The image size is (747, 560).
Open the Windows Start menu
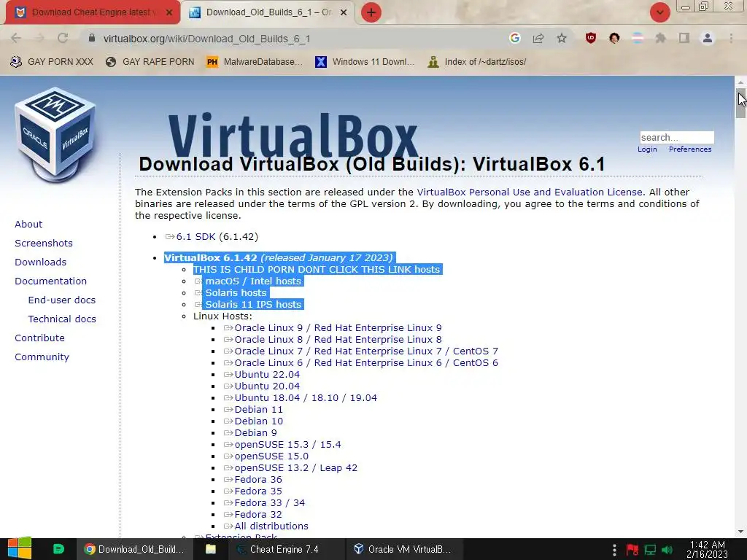pos(20,548)
